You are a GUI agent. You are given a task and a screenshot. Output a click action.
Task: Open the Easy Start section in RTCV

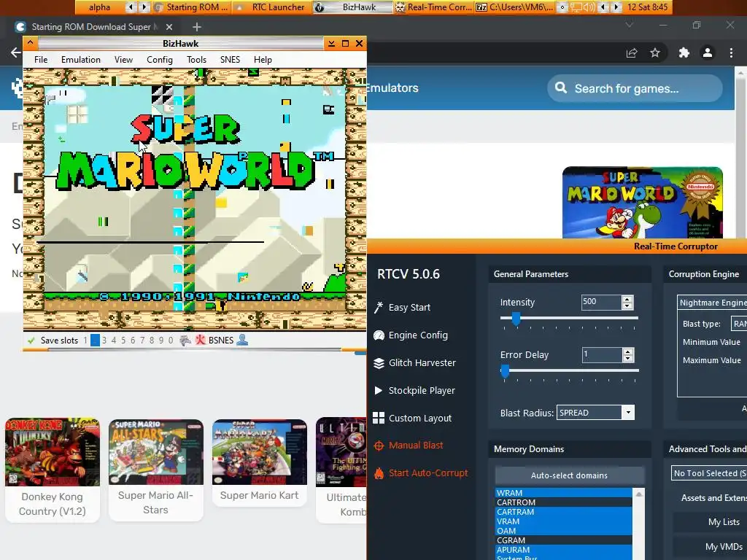(403, 308)
